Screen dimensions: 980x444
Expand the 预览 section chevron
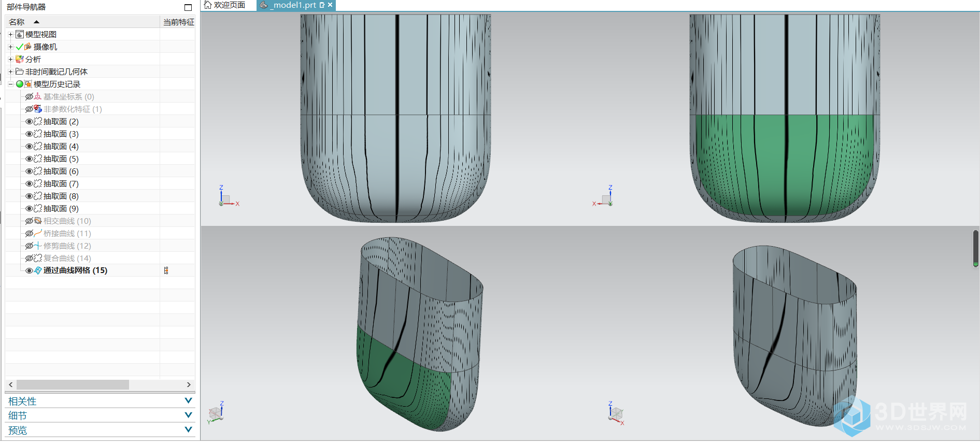(188, 429)
